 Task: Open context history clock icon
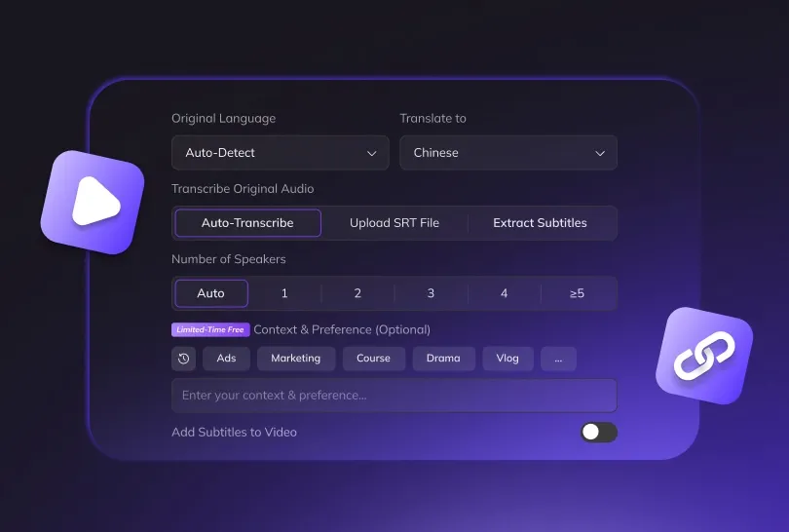184,359
